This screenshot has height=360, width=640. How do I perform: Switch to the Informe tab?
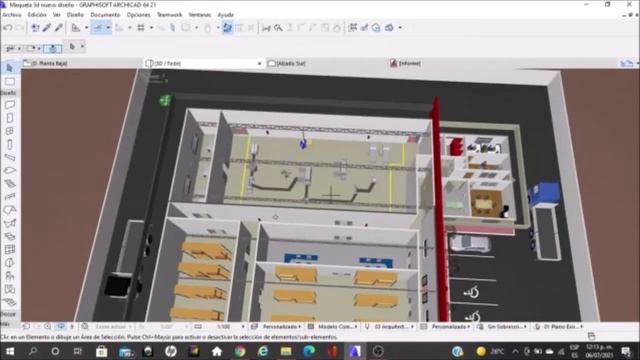(409, 64)
